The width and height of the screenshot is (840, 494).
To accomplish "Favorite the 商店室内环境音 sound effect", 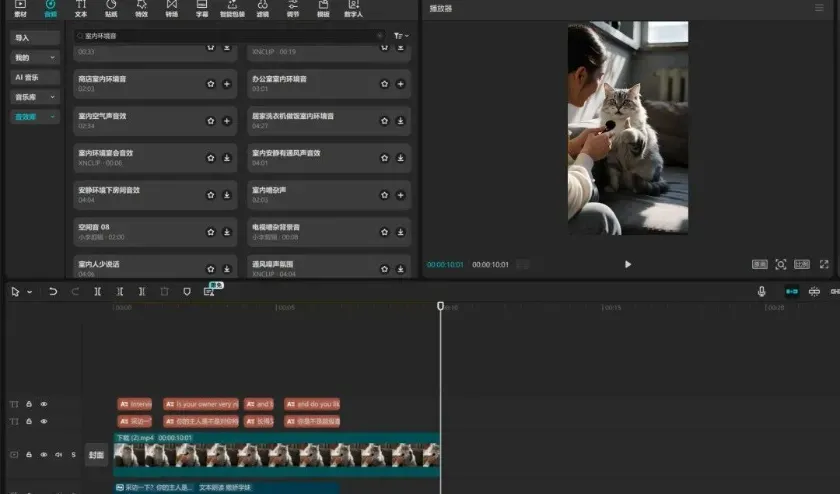I will coord(211,84).
